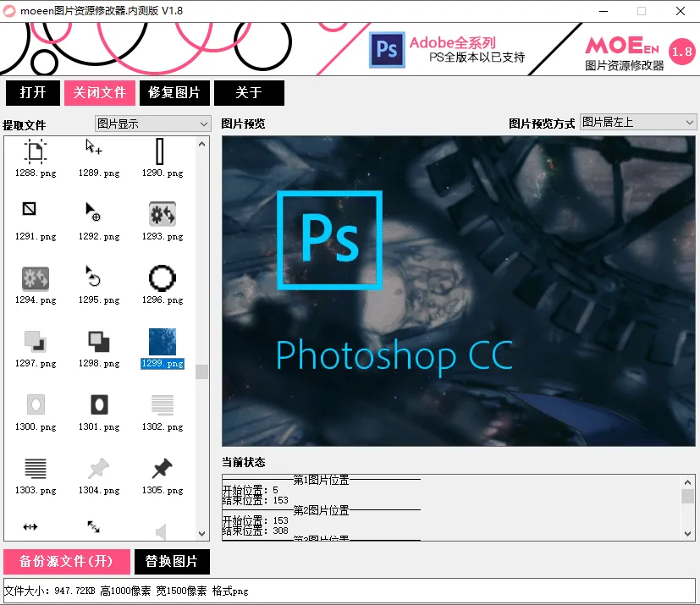Select the 1291.png crossed square icon
The image size is (700, 605).
coord(29,208)
